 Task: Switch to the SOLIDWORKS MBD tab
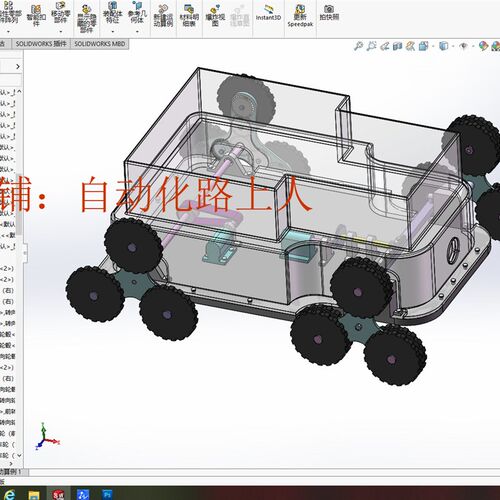(x=100, y=44)
